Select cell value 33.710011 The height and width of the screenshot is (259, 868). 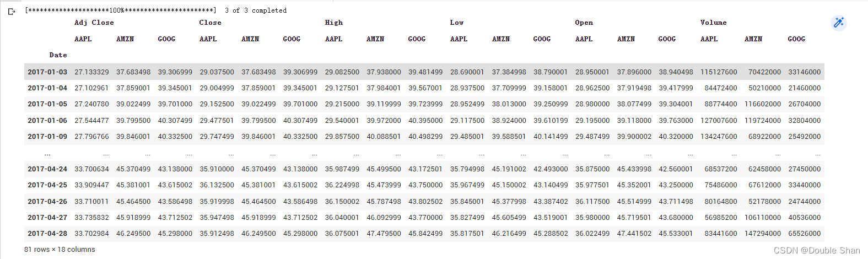91,201
